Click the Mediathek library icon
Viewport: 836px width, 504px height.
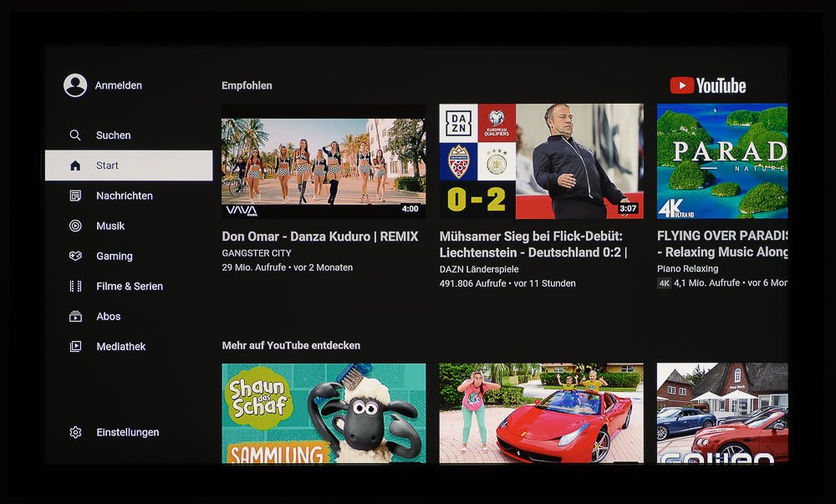(75, 346)
